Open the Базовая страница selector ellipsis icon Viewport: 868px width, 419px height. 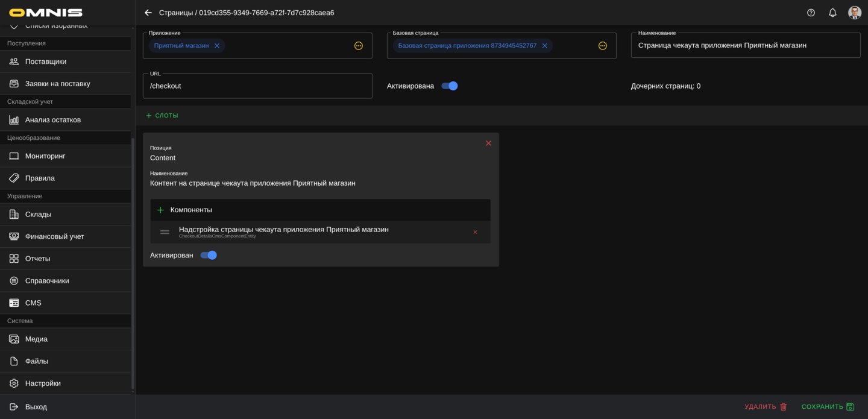pos(602,46)
